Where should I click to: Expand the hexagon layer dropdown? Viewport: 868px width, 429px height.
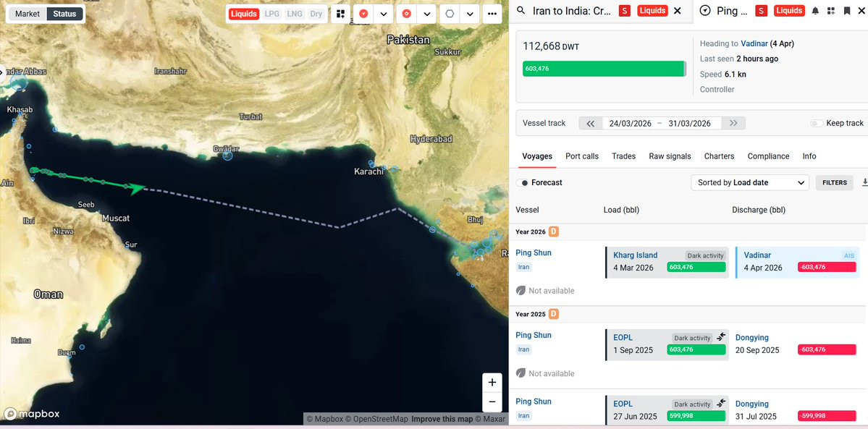click(469, 14)
